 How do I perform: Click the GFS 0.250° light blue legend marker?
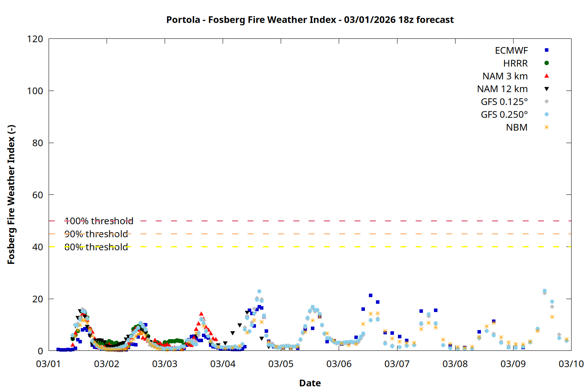point(546,114)
